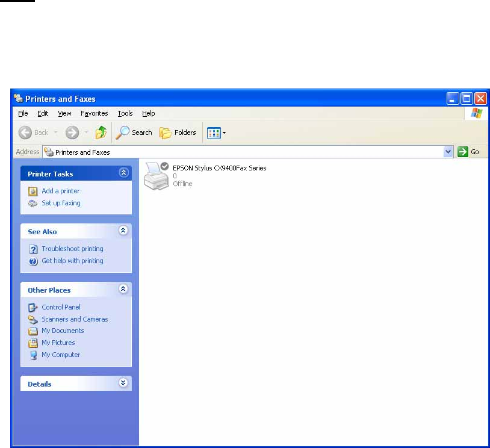Expand the Address bar dropdown
The image size is (490, 448).
(448, 152)
